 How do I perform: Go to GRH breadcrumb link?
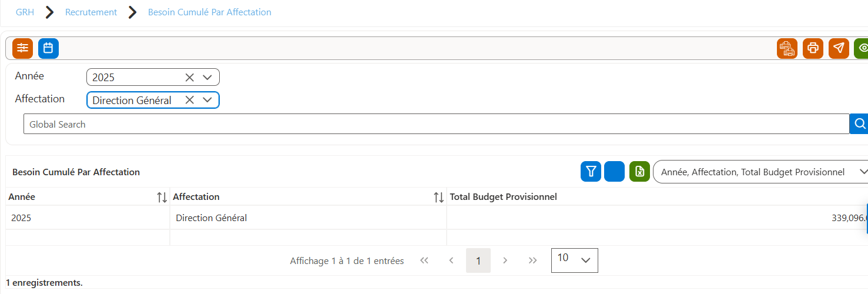click(25, 12)
